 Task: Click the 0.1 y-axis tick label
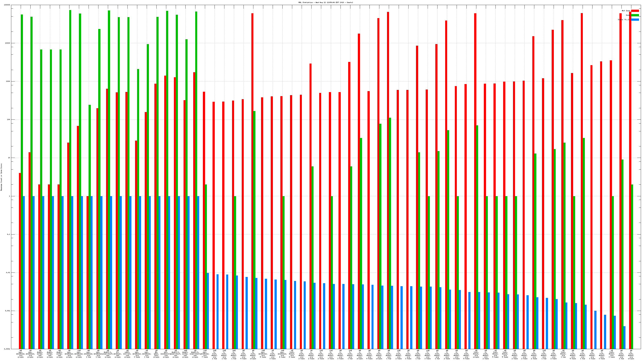(9, 234)
